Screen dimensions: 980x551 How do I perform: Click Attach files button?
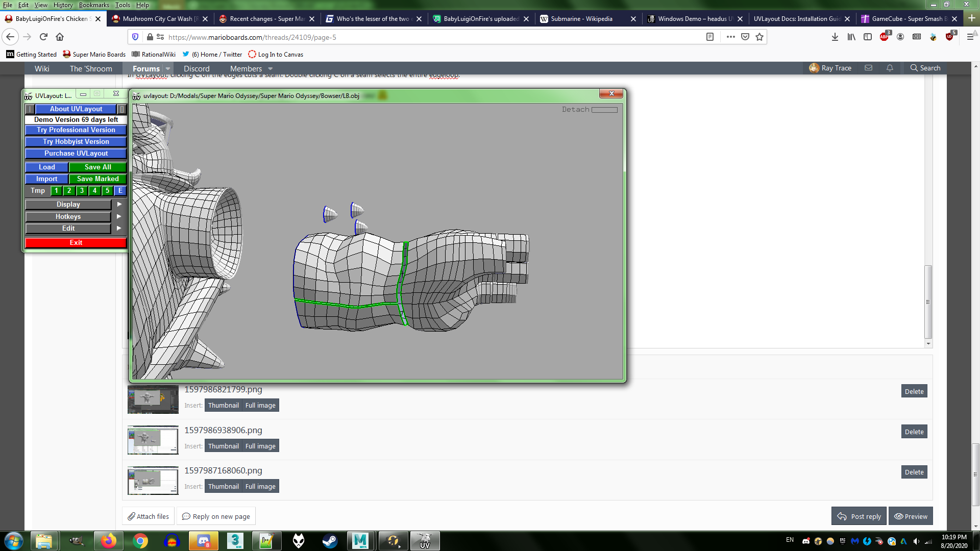[x=148, y=516]
